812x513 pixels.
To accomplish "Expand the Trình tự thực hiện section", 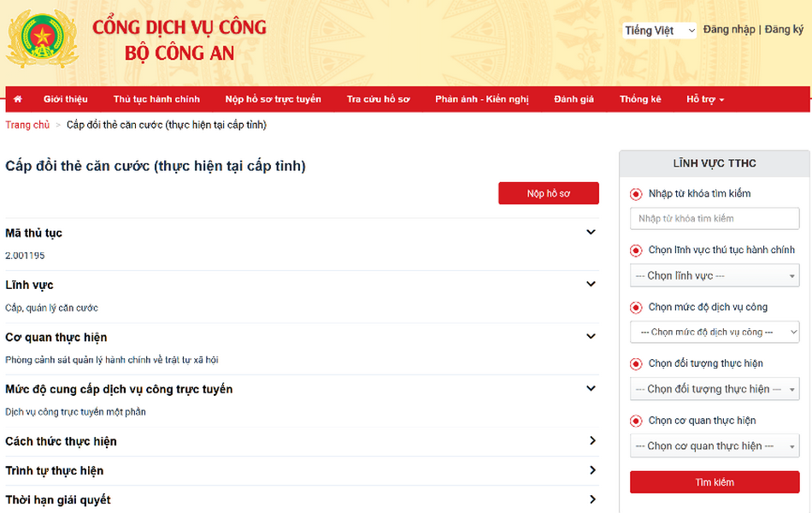I will pos(592,470).
